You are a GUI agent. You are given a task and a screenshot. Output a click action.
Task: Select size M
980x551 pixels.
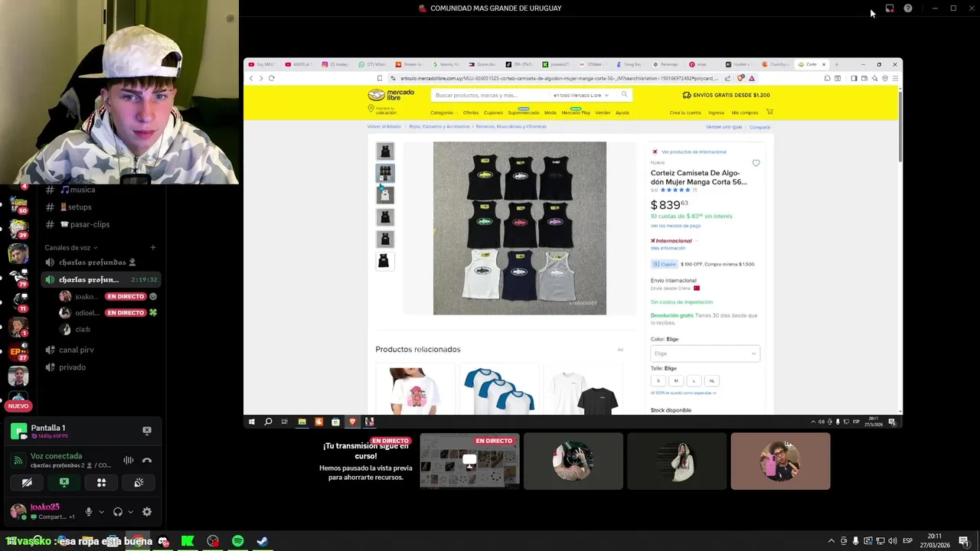point(676,380)
